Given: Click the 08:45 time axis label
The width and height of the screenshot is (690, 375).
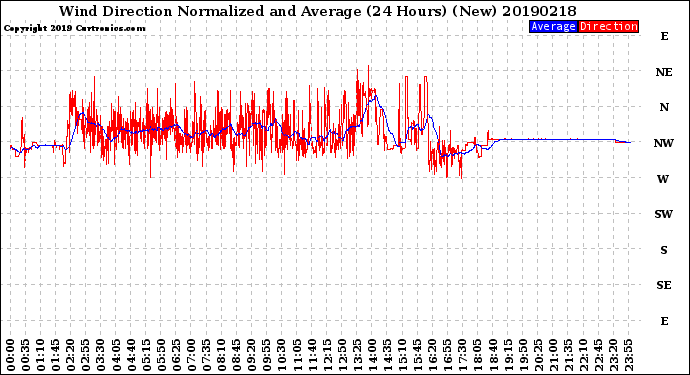Looking at the screenshot, I should (236, 355).
